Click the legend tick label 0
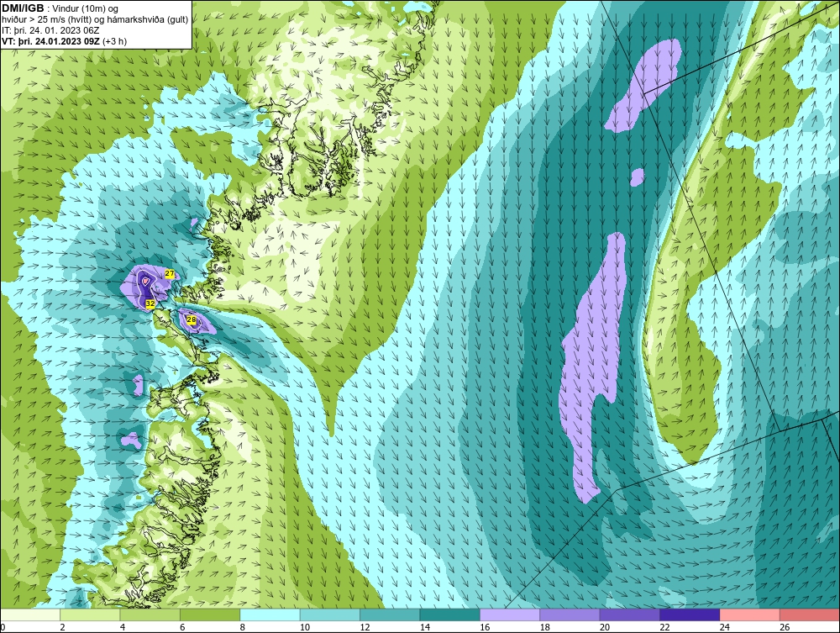 (x=3, y=627)
